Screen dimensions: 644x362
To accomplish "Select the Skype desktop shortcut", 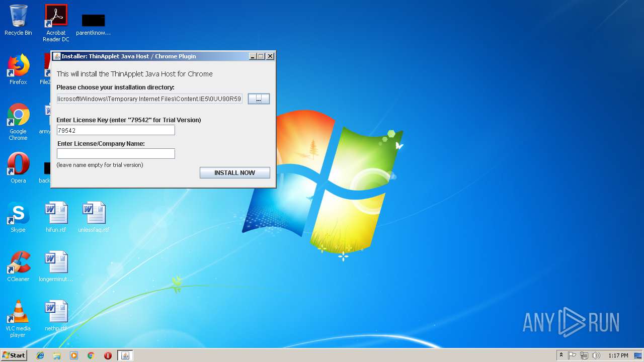I will click(18, 217).
